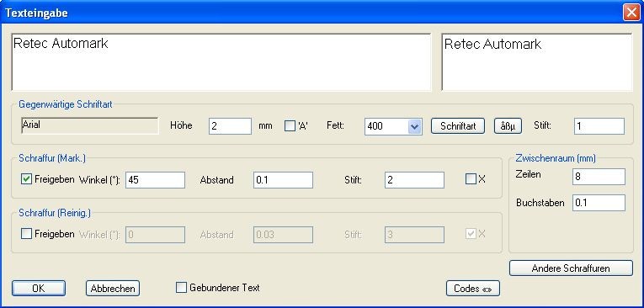Click the Fett: label
Image resolution: width=644 pixels, height=308 pixels.
pos(336,125)
